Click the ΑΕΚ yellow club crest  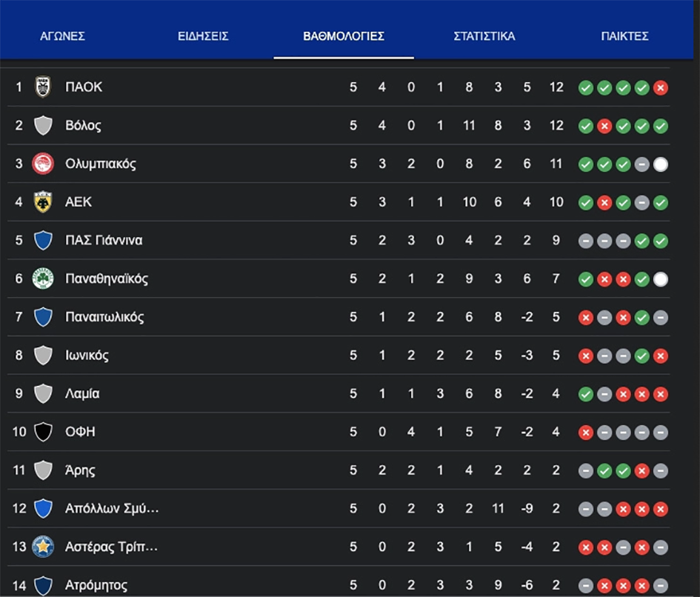click(x=43, y=202)
